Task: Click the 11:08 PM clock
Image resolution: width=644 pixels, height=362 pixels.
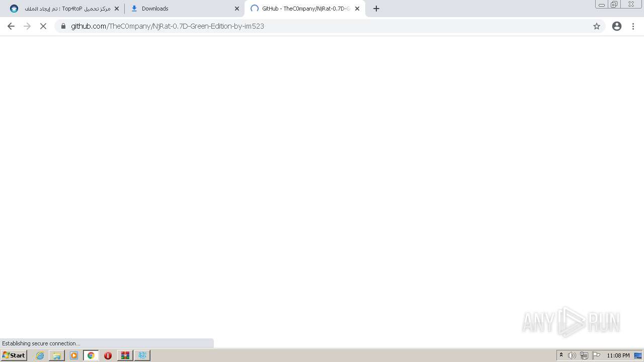Action: [618, 355]
